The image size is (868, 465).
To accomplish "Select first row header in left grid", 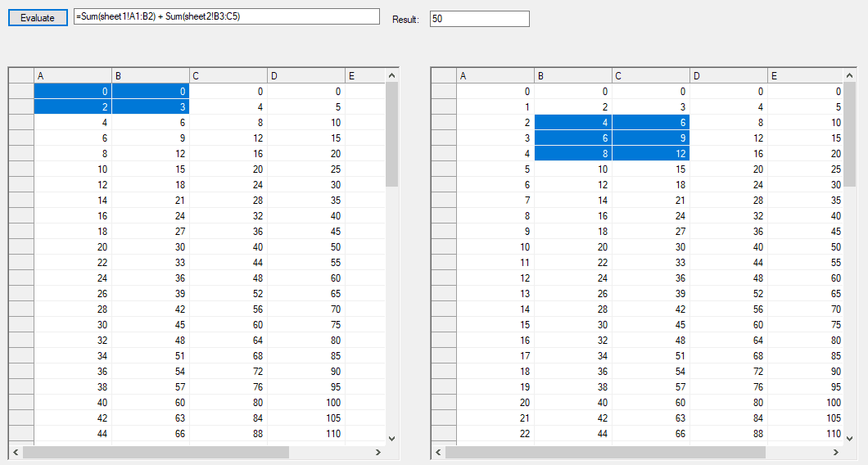I will coord(21,92).
